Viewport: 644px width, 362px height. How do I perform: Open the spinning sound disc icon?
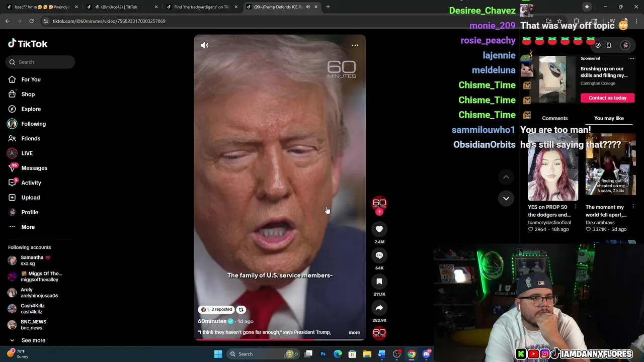379,332
